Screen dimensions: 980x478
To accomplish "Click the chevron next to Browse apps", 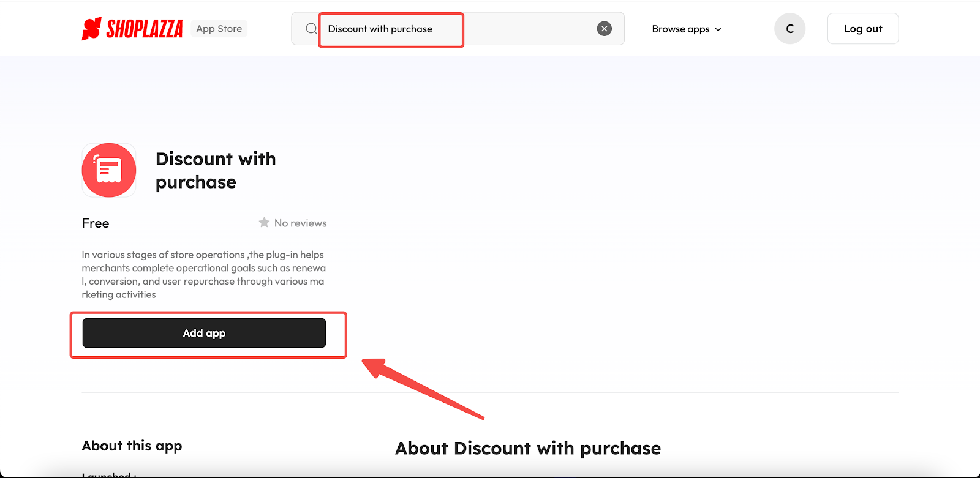I will pos(718,29).
